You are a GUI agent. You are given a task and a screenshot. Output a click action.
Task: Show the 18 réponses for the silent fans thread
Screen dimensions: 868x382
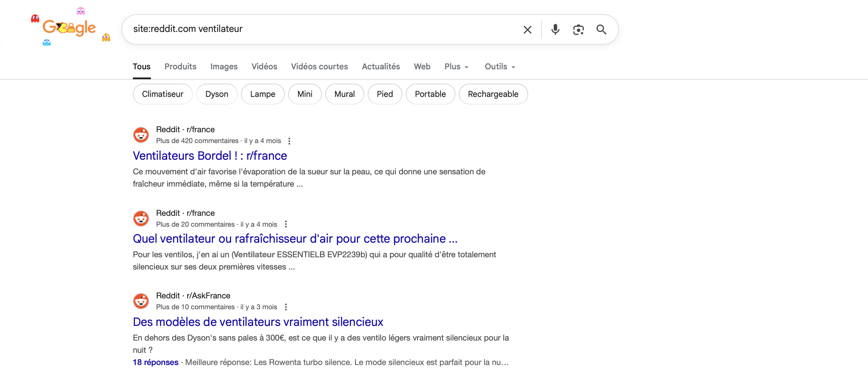tap(155, 362)
